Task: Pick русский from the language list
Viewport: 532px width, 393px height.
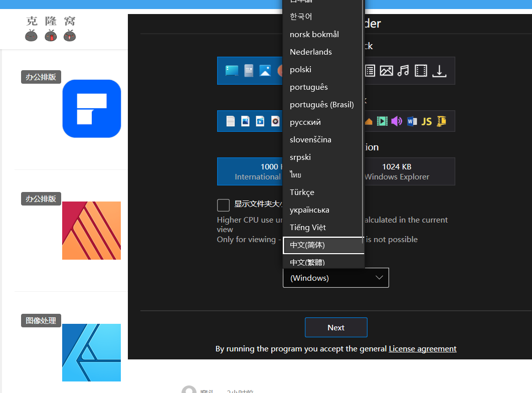Action: pos(323,122)
